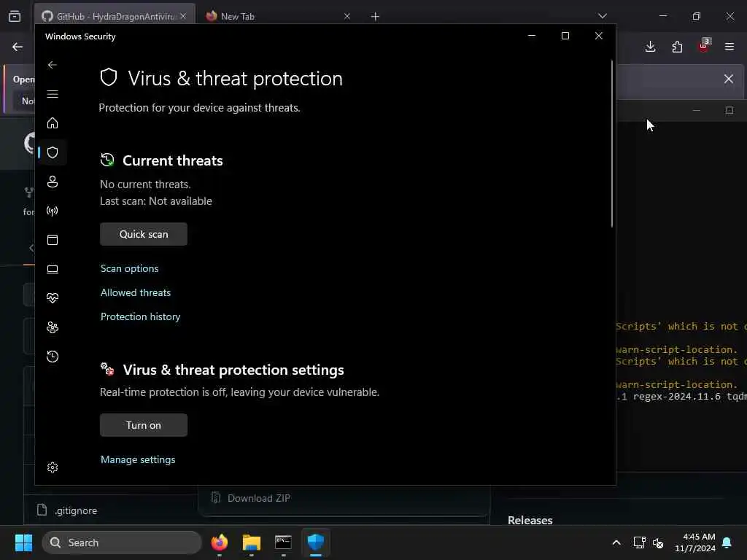Screen dimensions: 747x560
Task: Open Manage settings link
Action: pos(138,459)
